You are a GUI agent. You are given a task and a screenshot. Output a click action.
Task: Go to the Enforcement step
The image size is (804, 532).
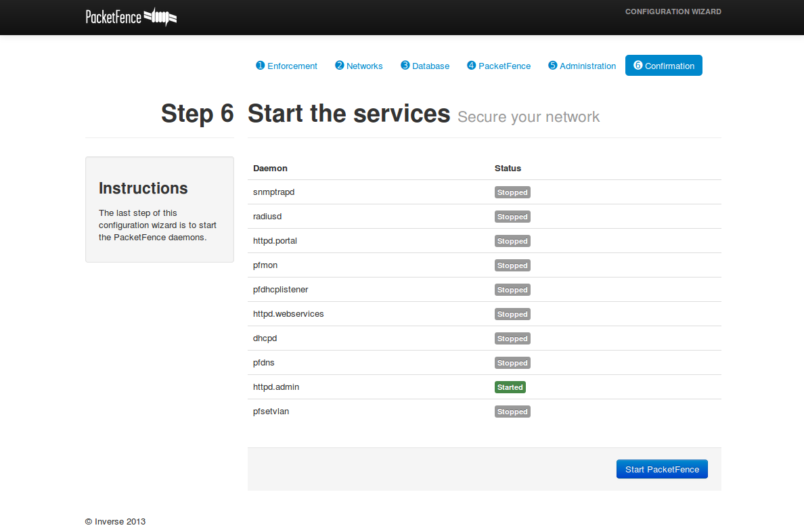(x=287, y=66)
